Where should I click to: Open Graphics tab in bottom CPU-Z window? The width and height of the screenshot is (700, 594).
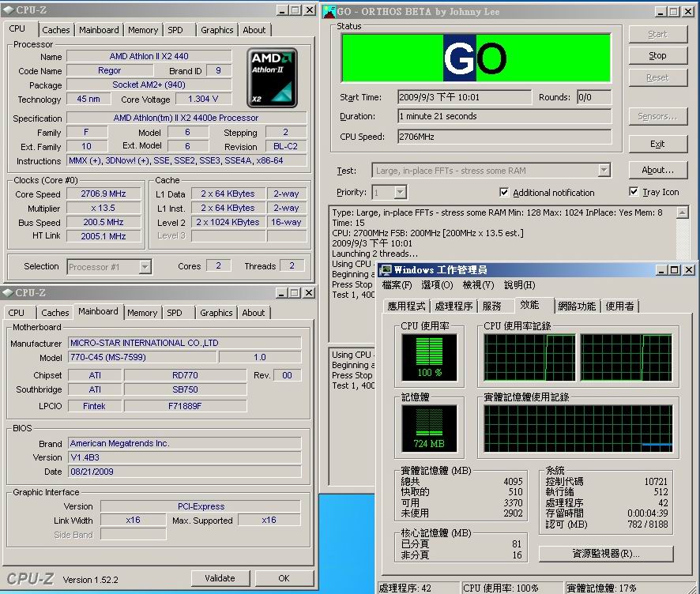[216, 313]
